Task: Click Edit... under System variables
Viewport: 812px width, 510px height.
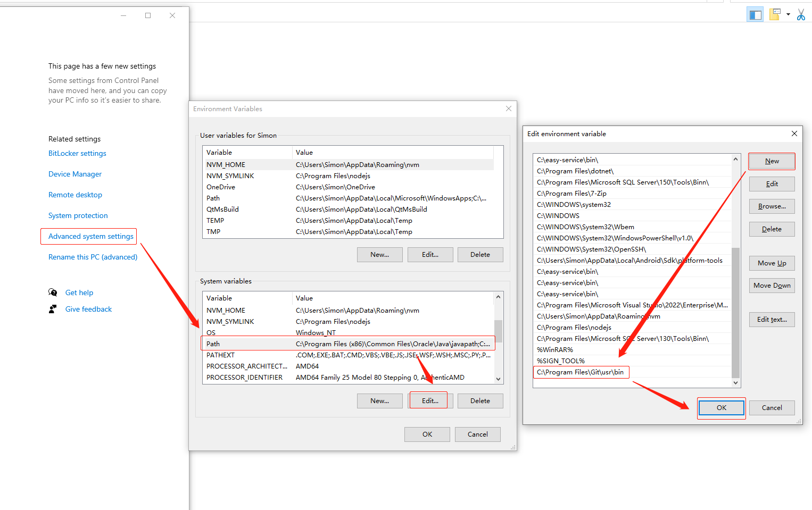Action: coord(430,401)
